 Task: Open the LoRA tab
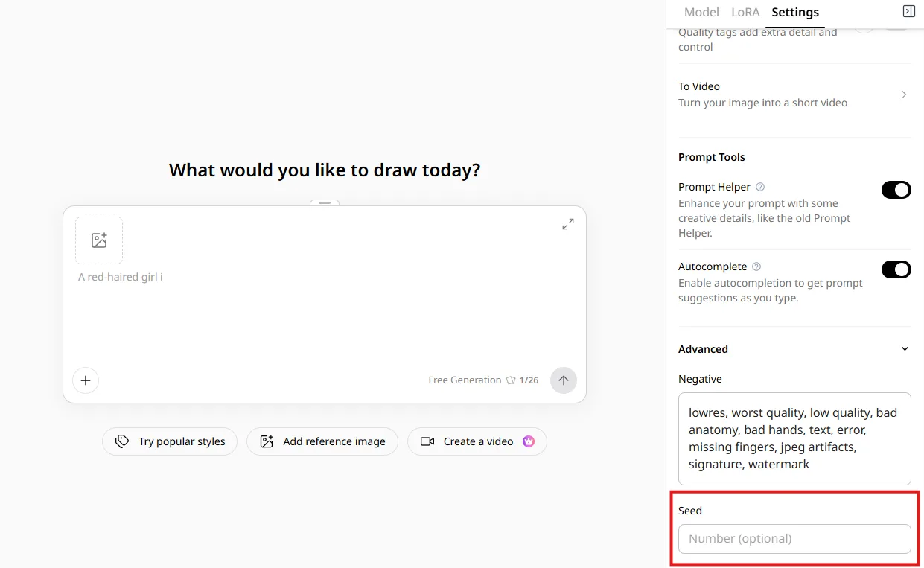point(745,12)
